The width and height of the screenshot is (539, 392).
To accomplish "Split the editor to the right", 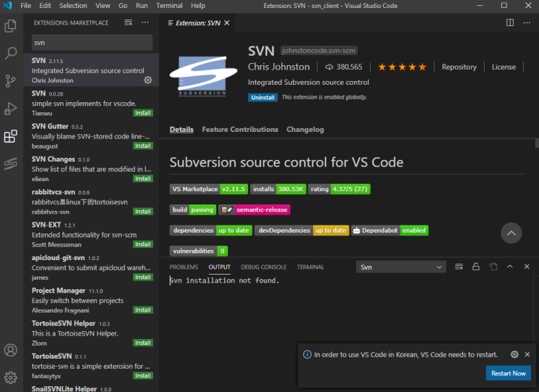I will (510, 22).
